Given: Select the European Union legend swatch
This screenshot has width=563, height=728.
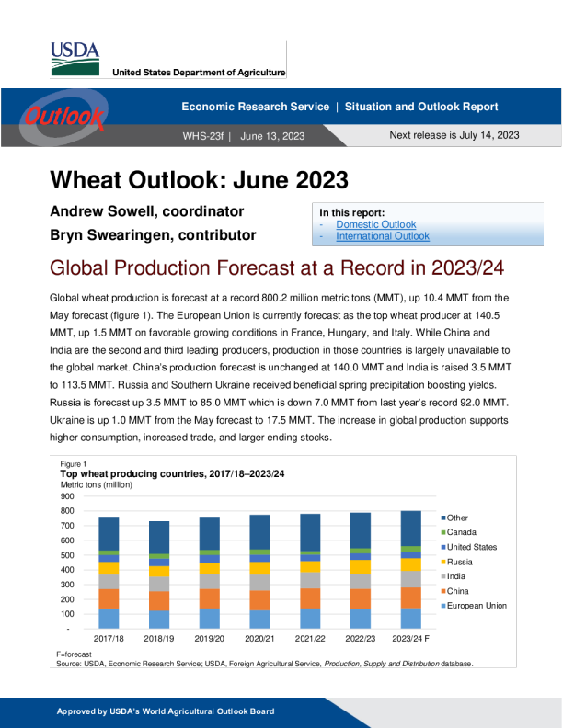Looking at the screenshot, I should 442,606.
